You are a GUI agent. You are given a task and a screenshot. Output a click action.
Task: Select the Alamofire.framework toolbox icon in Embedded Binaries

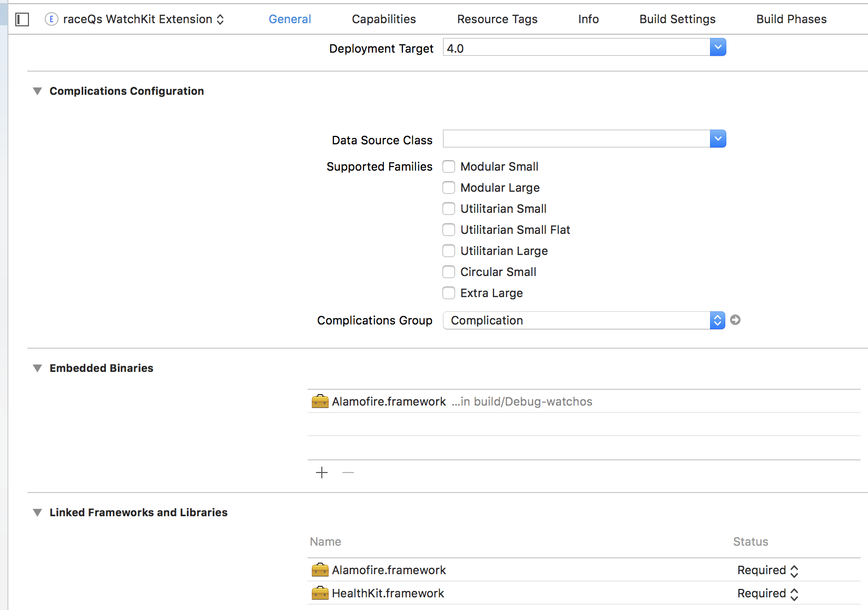pyautogui.click(x=320, y=401)
